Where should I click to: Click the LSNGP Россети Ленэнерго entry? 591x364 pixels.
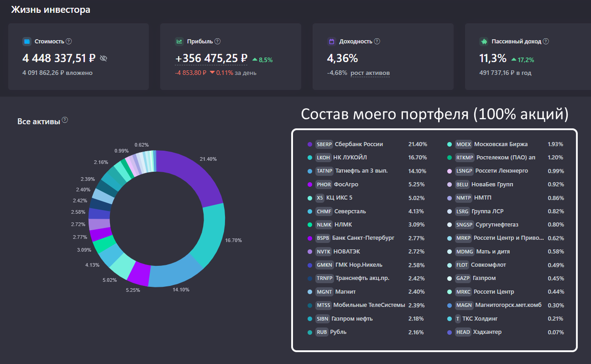click(x=506, y=171)
